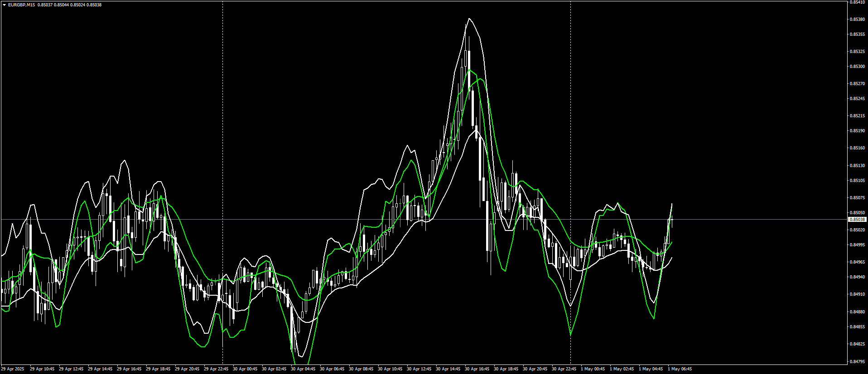Click the 1 May 04:45 time label
The image size is (868, 374).
click(x=651, y=369)
